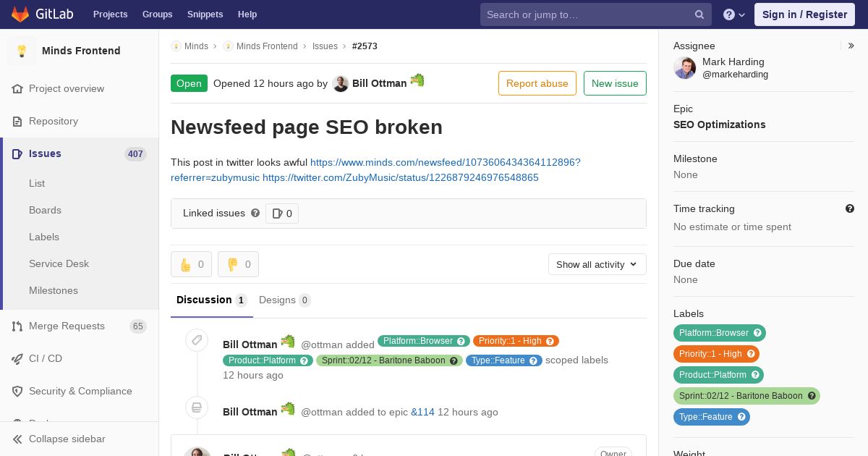Click the GitLab fox logo
The height and width of the screenshot is (456, 868).
coord(20,14)
